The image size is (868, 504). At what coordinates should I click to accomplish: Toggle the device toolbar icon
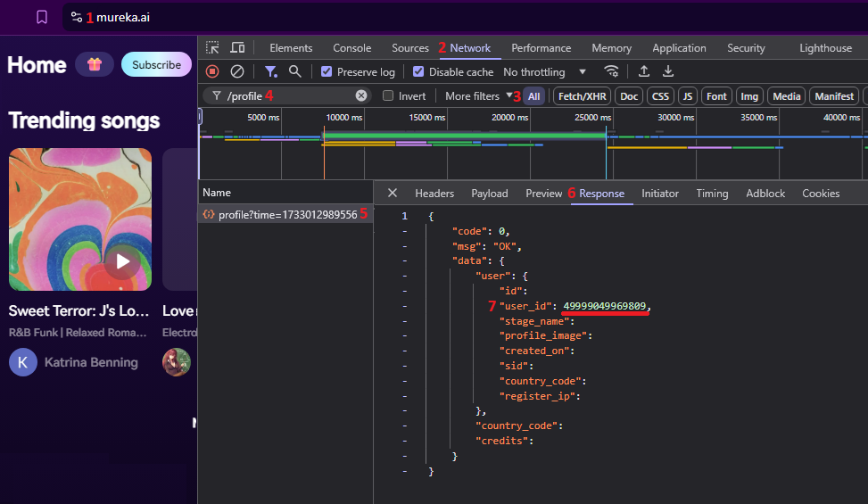coord(237,48)
